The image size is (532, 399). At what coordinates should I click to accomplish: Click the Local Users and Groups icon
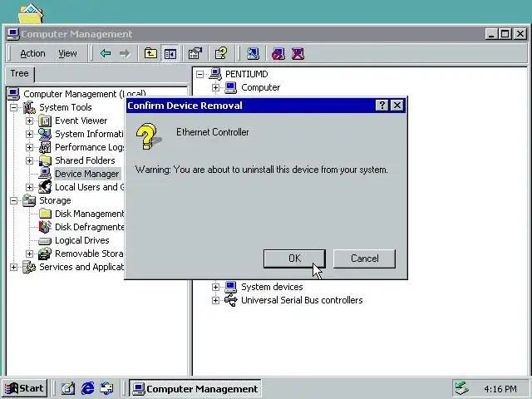(x=45, y=187)
